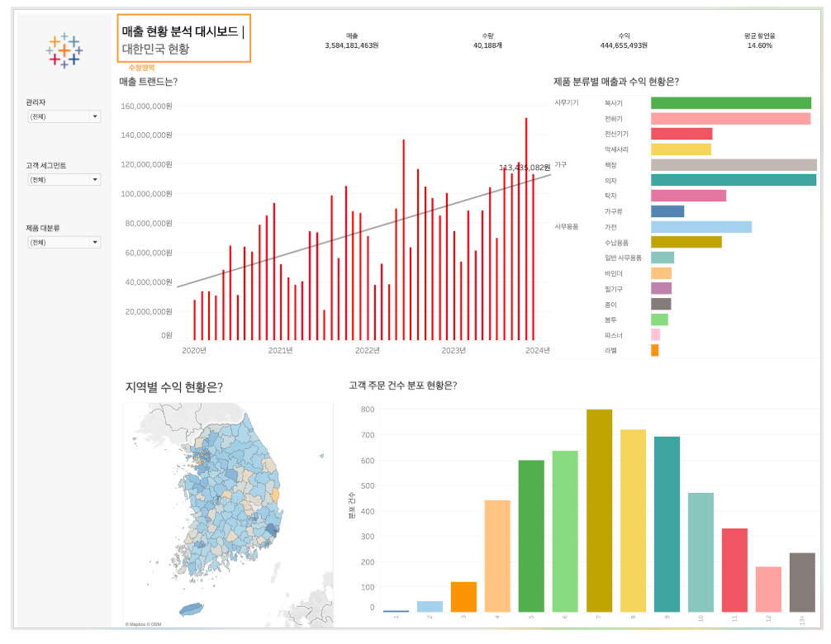Click the light blue 가전 bar
Image resolution: width=831 pixels, height=644 pixels.
coord(700,227)
